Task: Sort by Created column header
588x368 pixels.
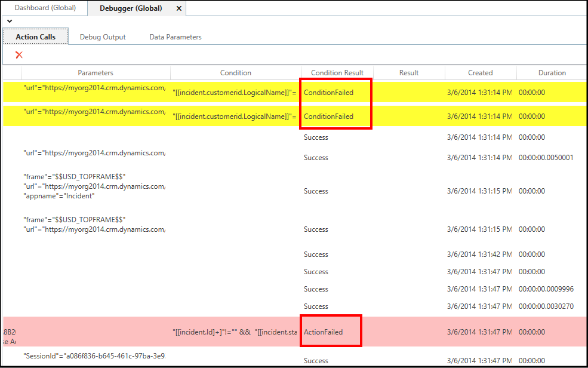Action: click(x=481, y=73)
